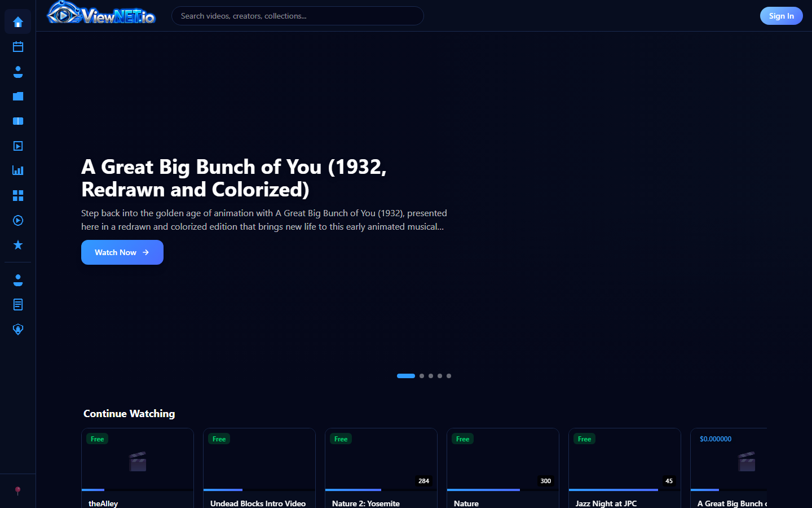
Task: Click the featured description starting "Step back into"
Action: point(264,220)
